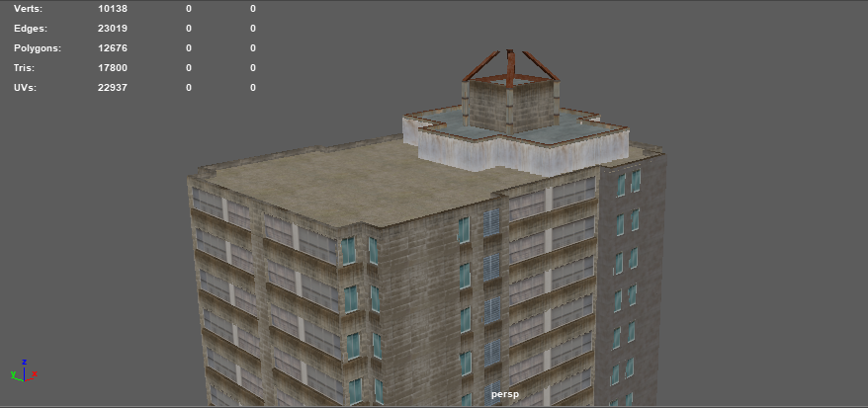Select the Verts count 10138
Image resolution: width=868 pixels, height=408 pixels.
coord(113,9)
